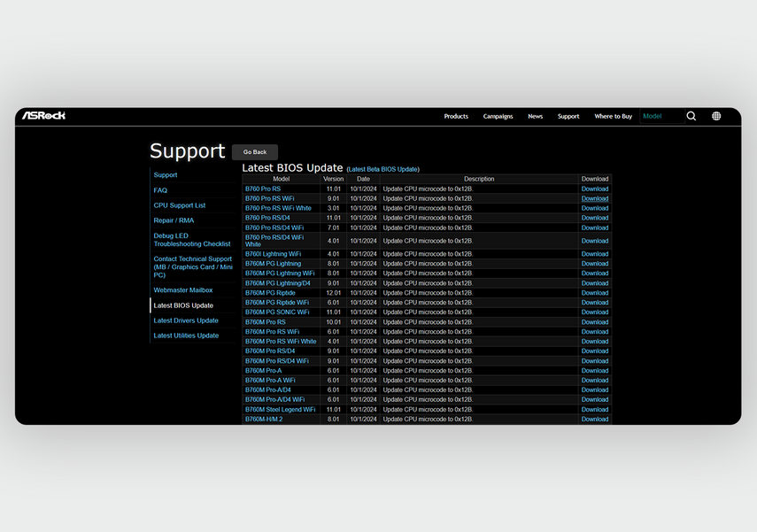Open Repair / RMA sidebar link
The width and height of the screenshot is (757, 532).
[174, 220]
